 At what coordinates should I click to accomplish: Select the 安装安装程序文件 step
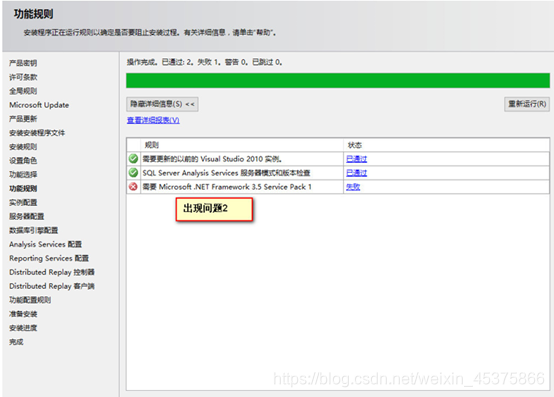pos(37,133)
